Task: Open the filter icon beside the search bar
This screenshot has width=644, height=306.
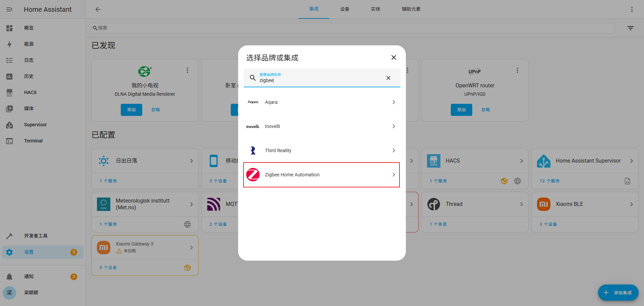Action: point(630,28)
